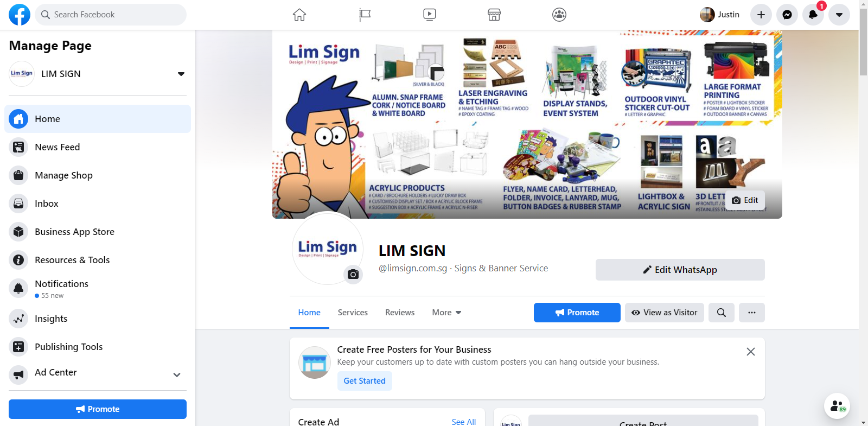This screenshot has height=426, width=868.
Task: Expand the LIM SIGN page switcher dropdown
Action: click(x=181, y=74)
